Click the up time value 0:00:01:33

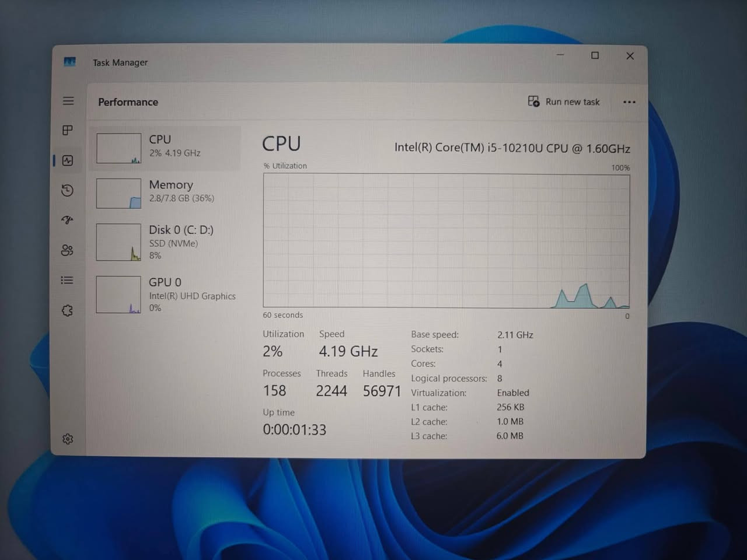[x=295, y=430]
